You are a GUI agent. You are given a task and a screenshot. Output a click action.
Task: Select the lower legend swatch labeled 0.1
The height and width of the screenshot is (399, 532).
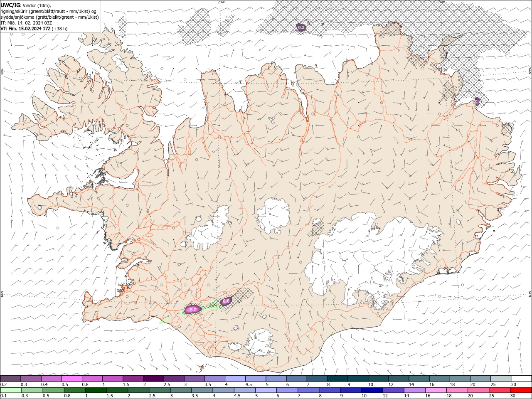click(11, 390)
